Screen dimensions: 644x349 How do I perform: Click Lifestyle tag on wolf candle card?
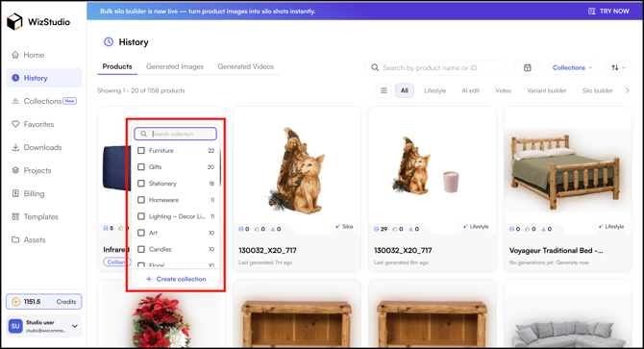pyautogui.click(x=476, y=227)
